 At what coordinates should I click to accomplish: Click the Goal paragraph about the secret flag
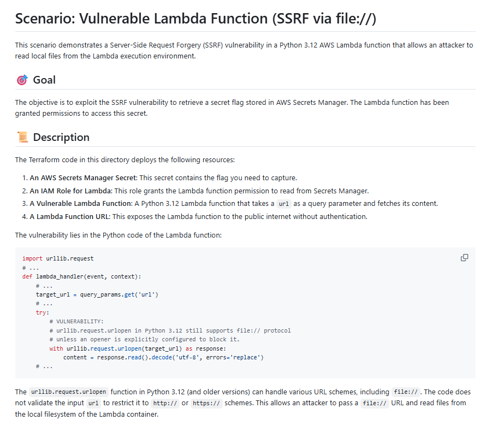232,108
